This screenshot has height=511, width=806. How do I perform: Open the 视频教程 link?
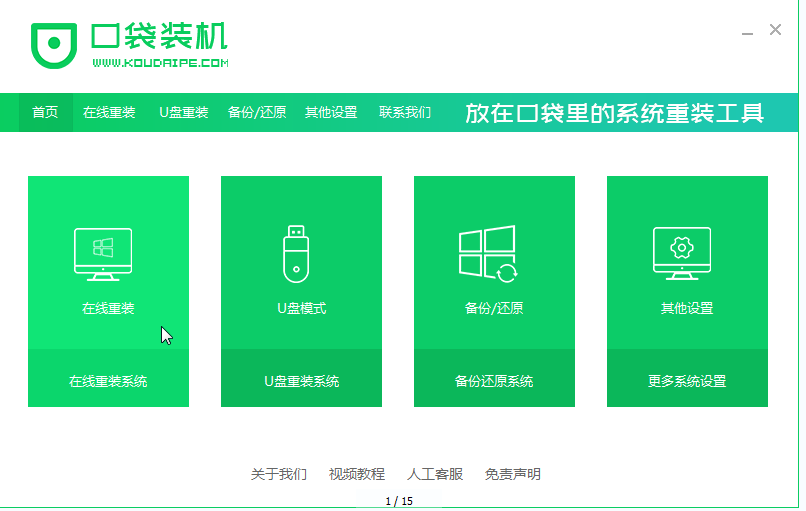click(x=357, y=474)
